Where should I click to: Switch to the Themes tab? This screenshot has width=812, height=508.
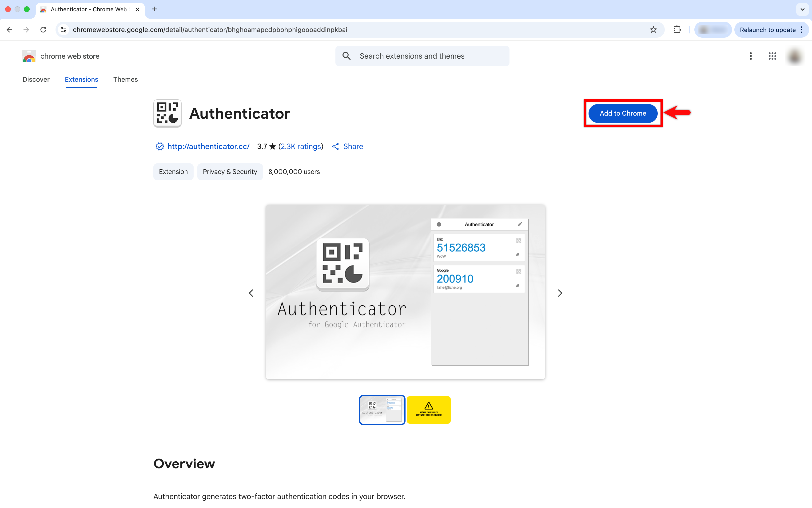(126, 79)
